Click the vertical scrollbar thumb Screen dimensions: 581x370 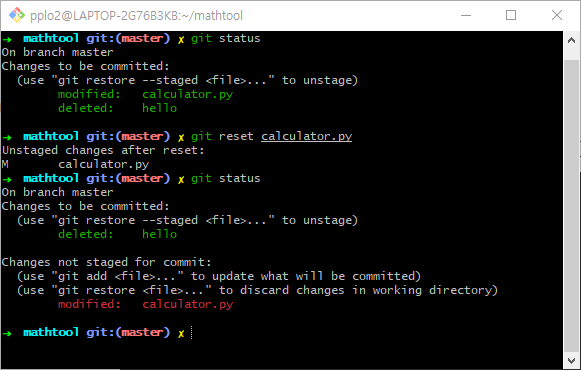571,206
